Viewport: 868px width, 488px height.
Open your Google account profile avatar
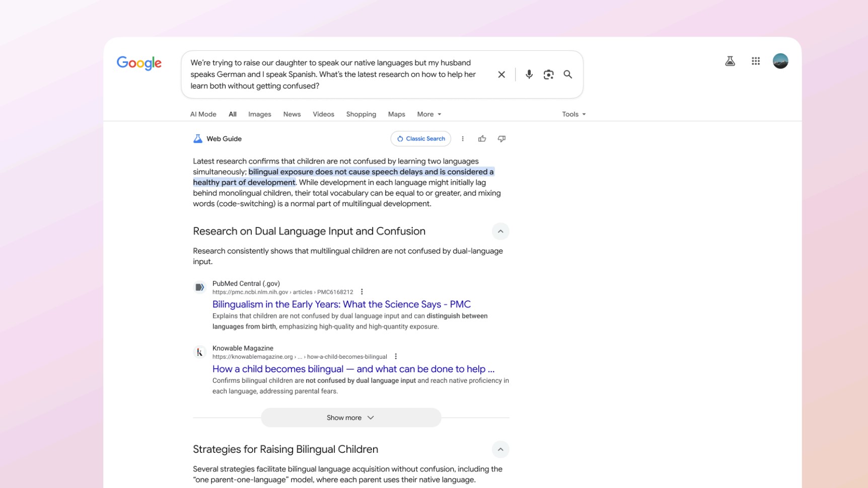coord(780,61)
